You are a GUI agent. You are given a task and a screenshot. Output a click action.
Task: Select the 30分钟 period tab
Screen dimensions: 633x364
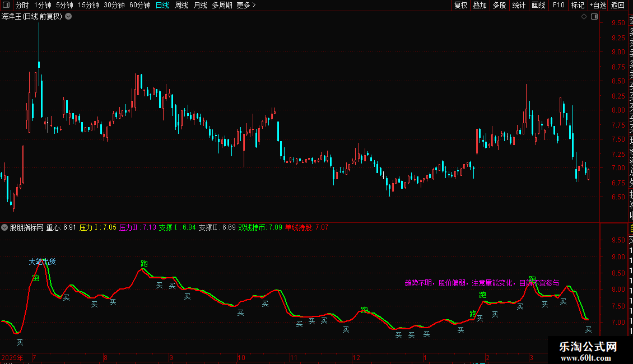(x=114, y=5)
